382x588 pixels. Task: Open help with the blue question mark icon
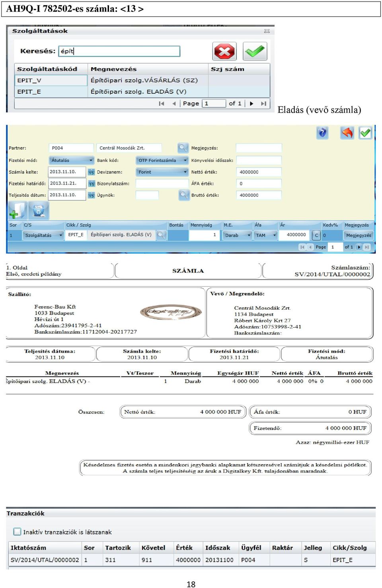(x=322, y=133)
